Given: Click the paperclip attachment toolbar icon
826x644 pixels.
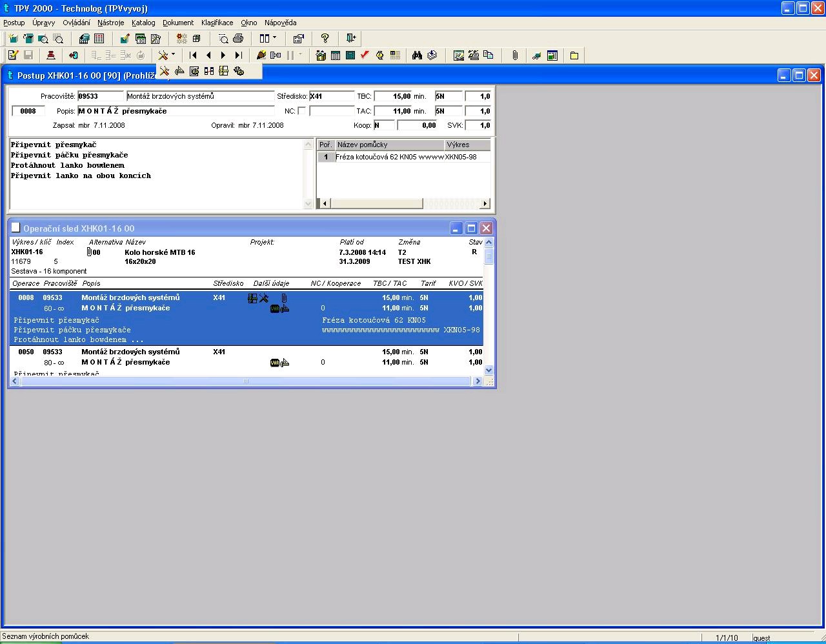Looking at the screenshot, I should click(x=515, y=55).
